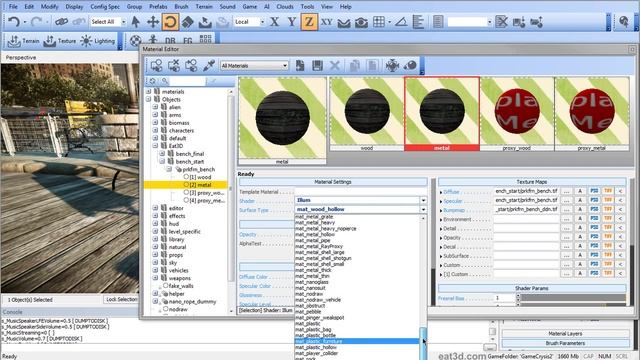Click the align/ruler icon in main toolbar

[418, 22]
